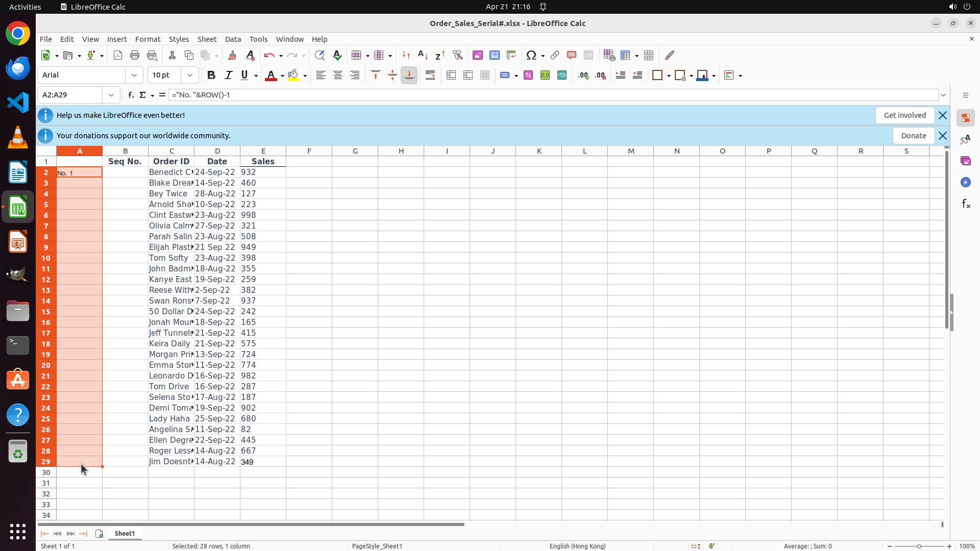Click the Donate button
The image size is (980, 551).
coord(913,136)
